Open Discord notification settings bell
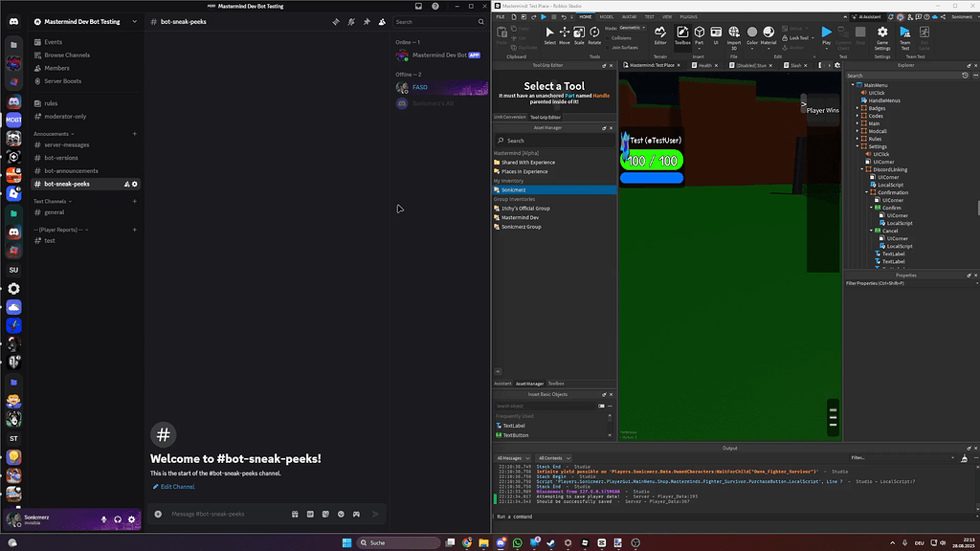 tap(351, 22)
